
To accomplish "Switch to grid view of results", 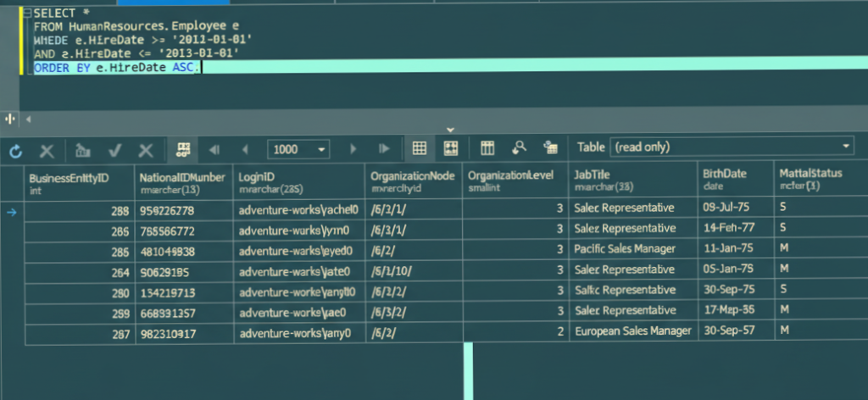I will pos(419,149).
